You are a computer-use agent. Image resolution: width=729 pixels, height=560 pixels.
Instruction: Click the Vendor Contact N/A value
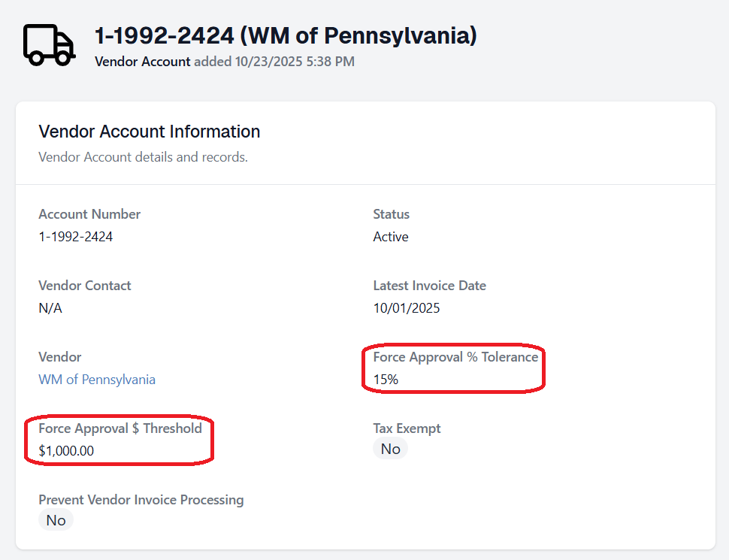pos(50,308)
